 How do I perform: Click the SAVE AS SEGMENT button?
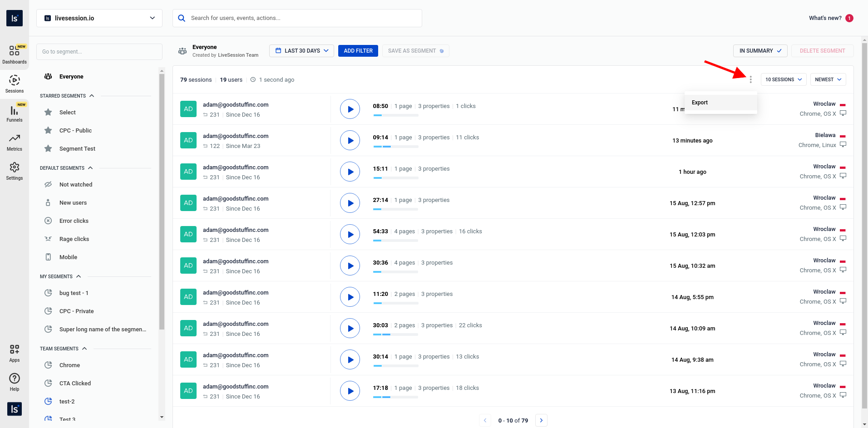[x=415, y=50]
